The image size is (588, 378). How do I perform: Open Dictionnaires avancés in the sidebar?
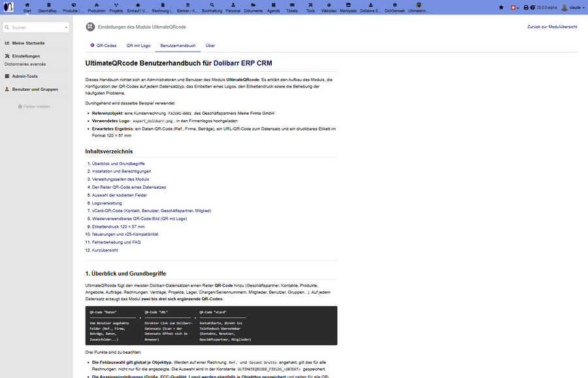(25, 64)
